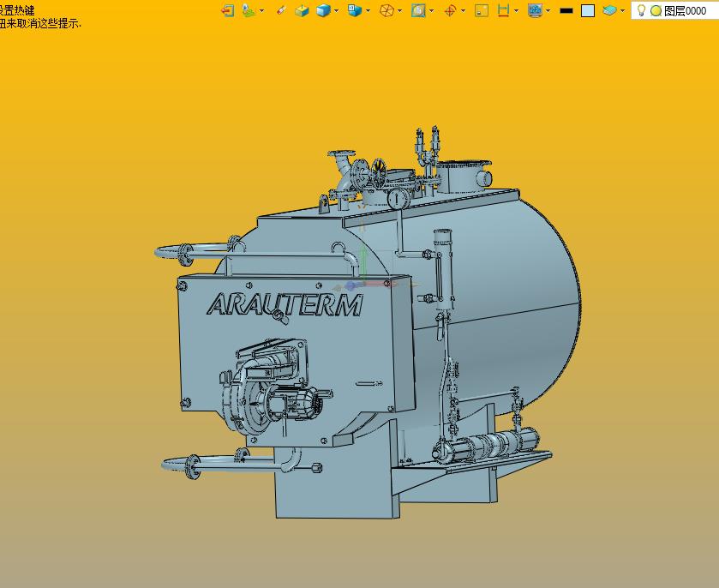Open the sketch plane tool dropdown arrow

point(262,10)
